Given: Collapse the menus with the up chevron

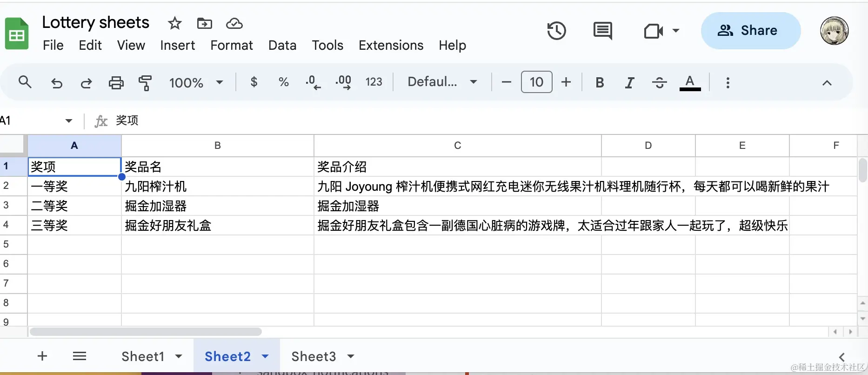Looking at the screenshot, I should click(x=827, y=83).
